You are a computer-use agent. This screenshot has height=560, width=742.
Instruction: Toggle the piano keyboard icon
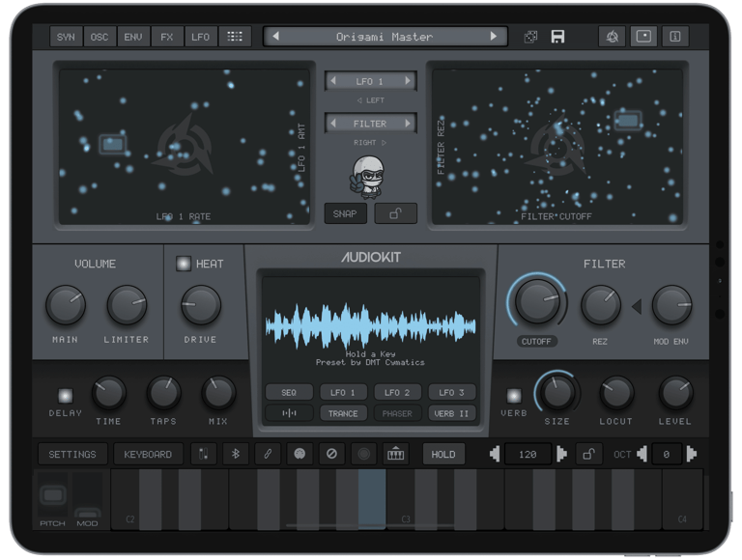click(x=395, y=454)
